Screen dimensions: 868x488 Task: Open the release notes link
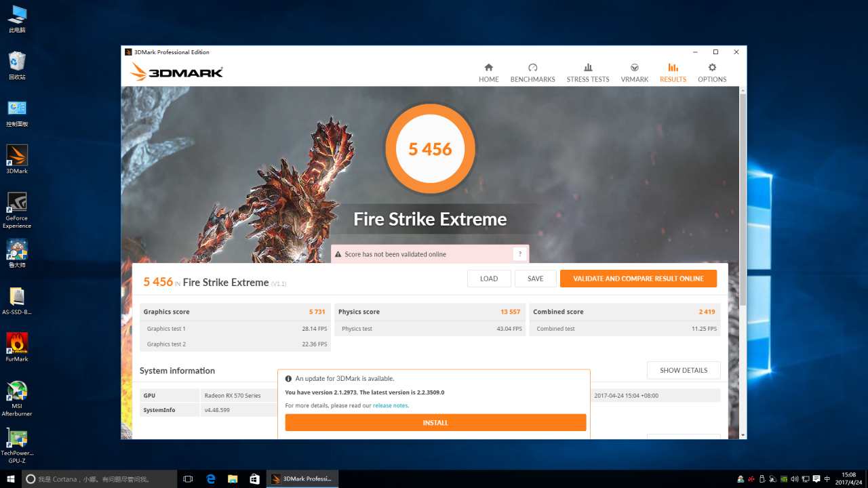click(x=391, y=405)
